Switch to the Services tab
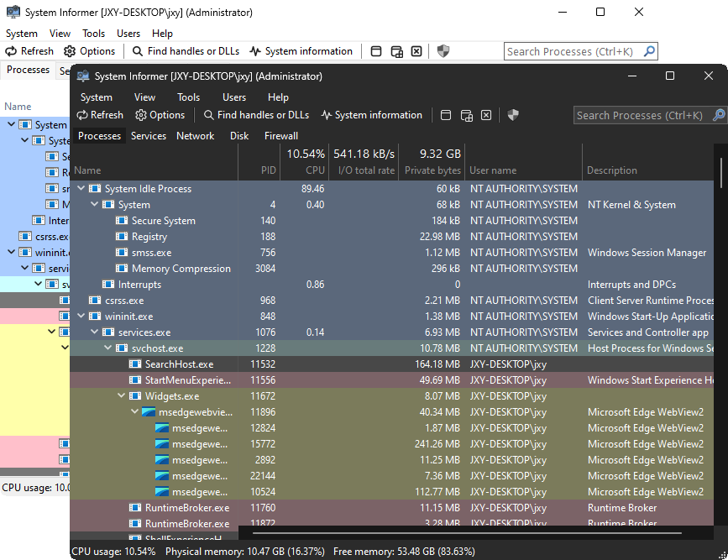The image size is (728, 560). point(149,135)
